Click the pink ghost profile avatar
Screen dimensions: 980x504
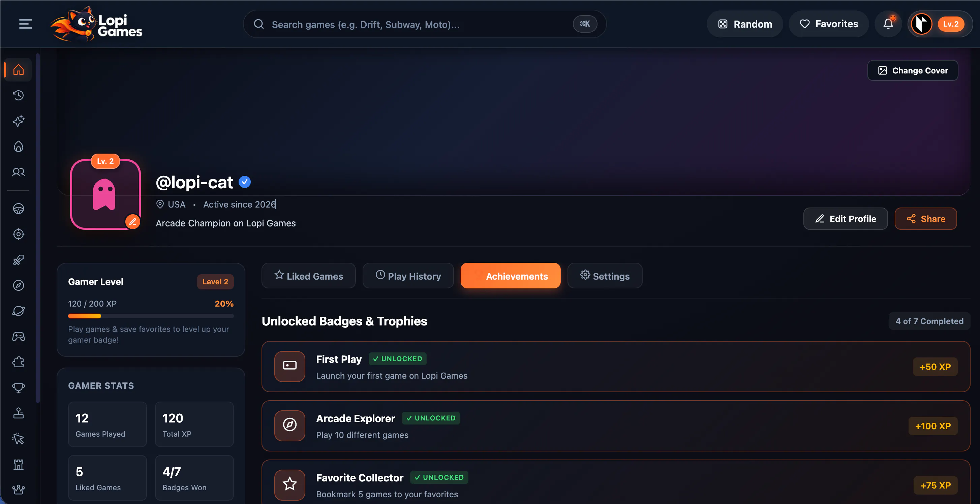coord(105,194)
